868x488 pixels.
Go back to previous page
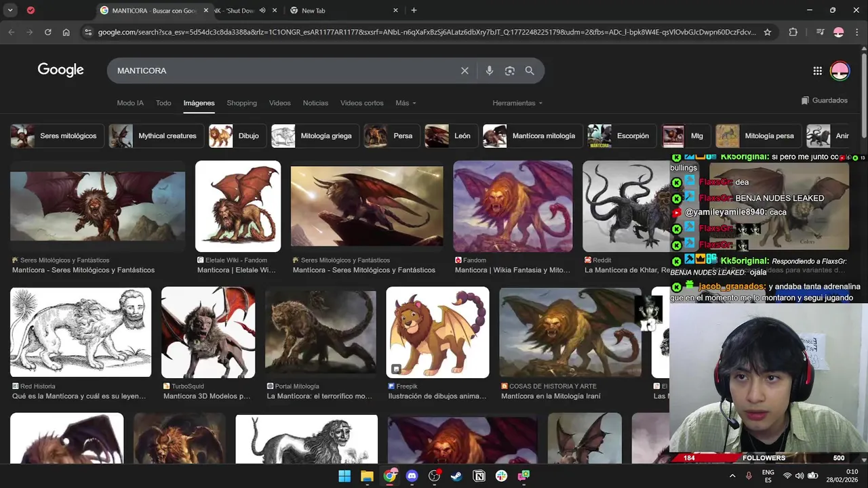click(x=12, y=32)
